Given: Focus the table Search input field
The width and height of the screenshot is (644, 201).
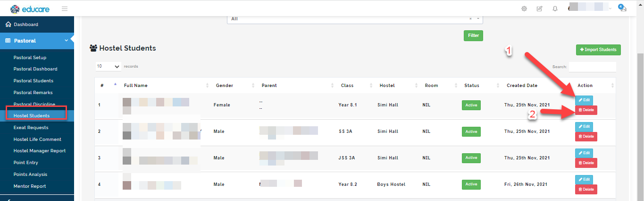Looking at the screenshot, I should pyautogui.click(x=593, y=67).
